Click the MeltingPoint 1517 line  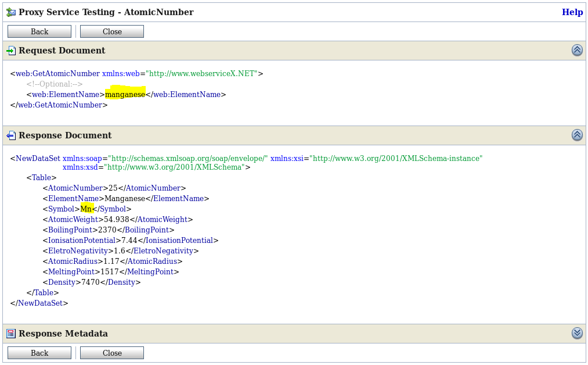(111, 272)
